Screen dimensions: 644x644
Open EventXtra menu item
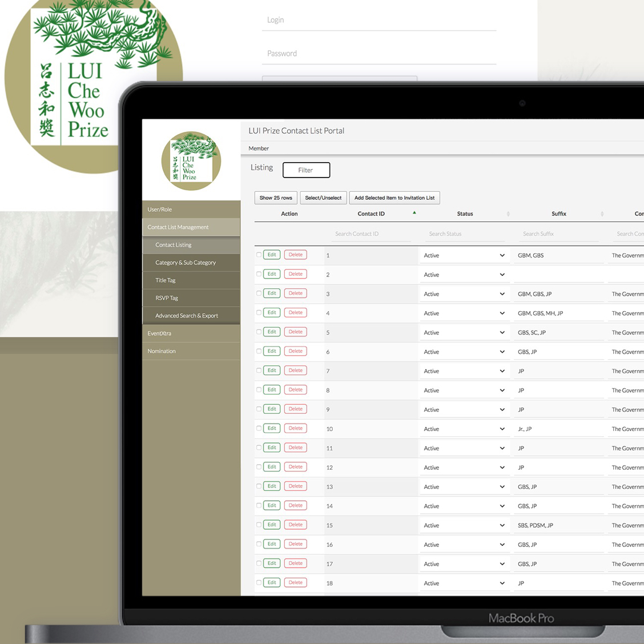pos(191,333)
